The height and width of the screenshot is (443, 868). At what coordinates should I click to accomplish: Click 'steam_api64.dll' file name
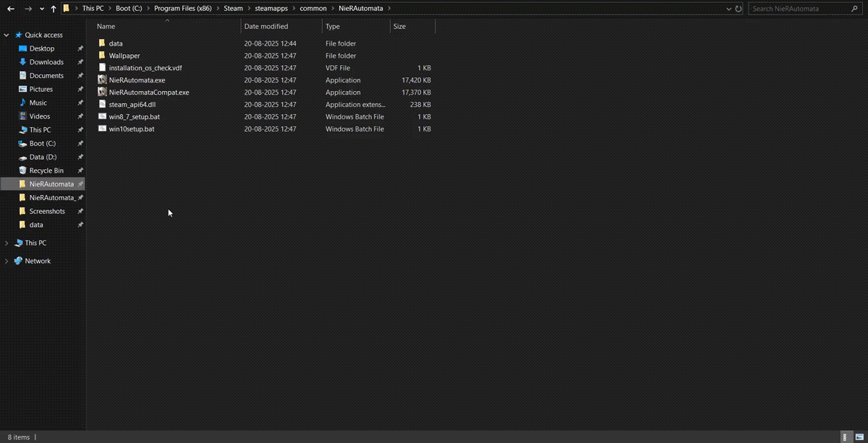tap(132, 105)
